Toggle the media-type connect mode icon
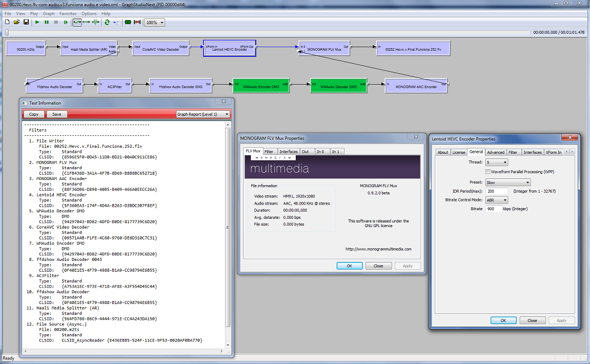The height and width of the screenshot is (364, 590). click(96, 22)
